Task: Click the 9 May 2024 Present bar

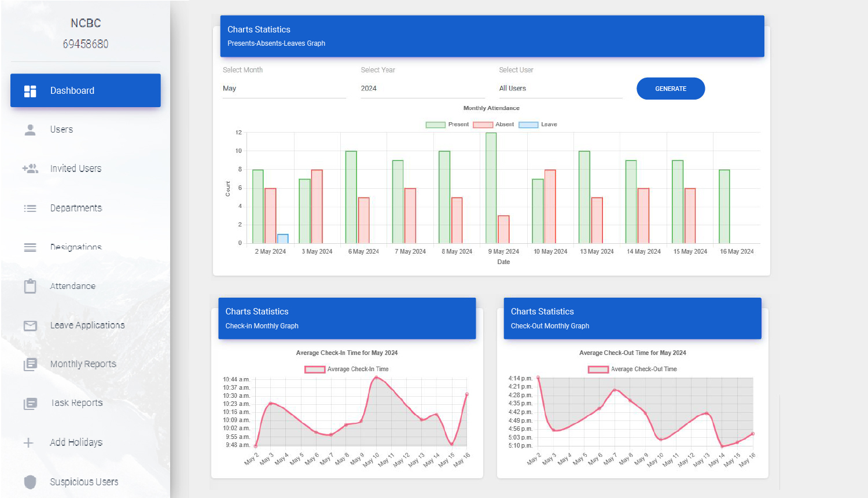Action: point(491,188)
